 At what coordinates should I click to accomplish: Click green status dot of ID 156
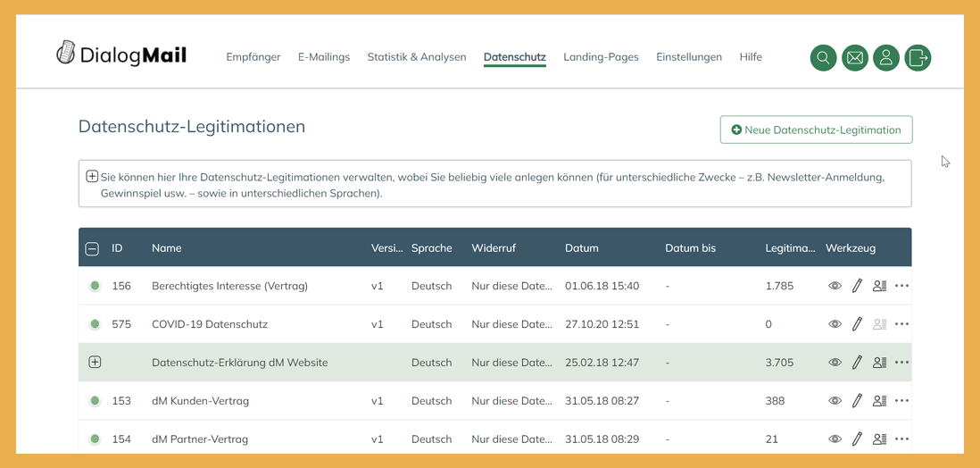point(95,286)
